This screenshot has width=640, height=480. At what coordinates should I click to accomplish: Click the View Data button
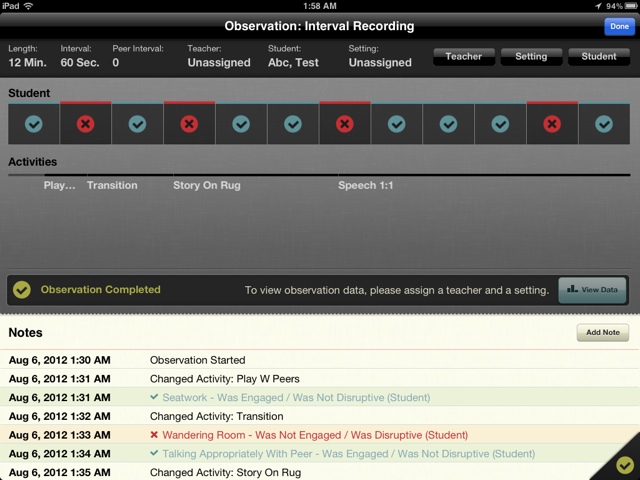click(x=592, y=290)
